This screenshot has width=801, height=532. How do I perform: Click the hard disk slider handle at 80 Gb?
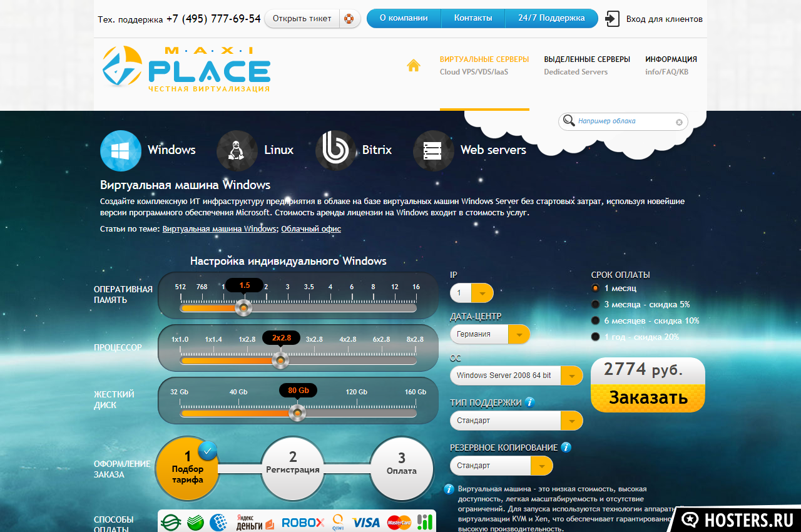point(298,412)
